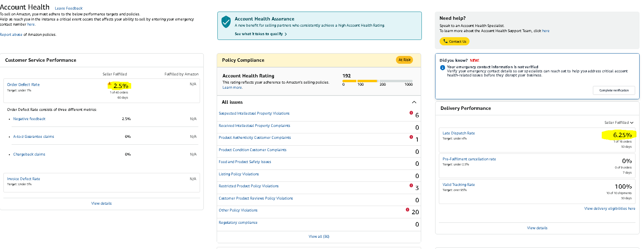Open Regulatory compliance link
This screenshot has width=644, height=249.
pos(238,222)
